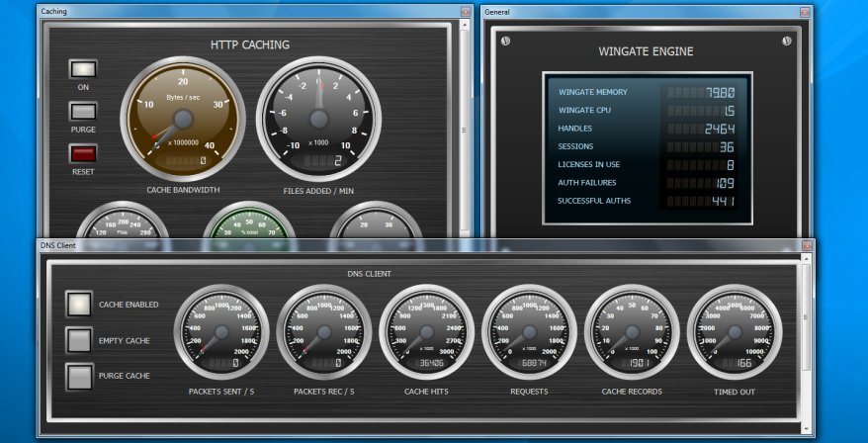This screenshot has height=443, width=868.
Task: Click the Cache Records gauge
Action: (632, 331)
